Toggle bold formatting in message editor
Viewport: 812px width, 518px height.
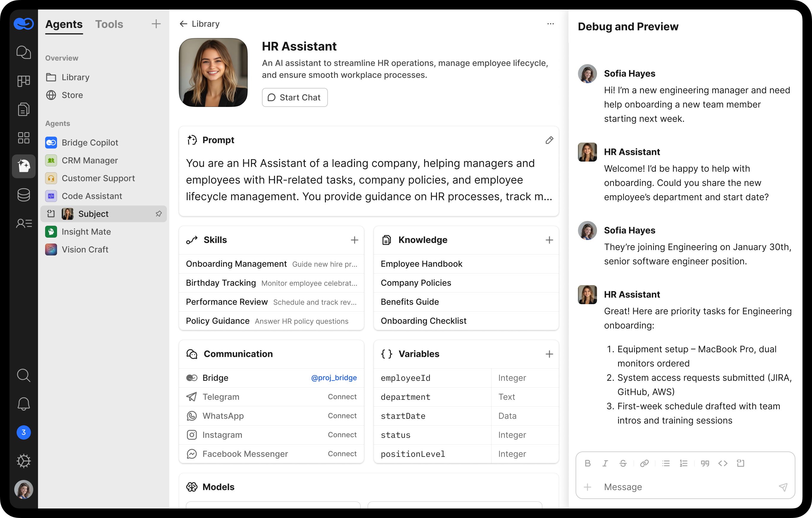(x=587, y=463)
